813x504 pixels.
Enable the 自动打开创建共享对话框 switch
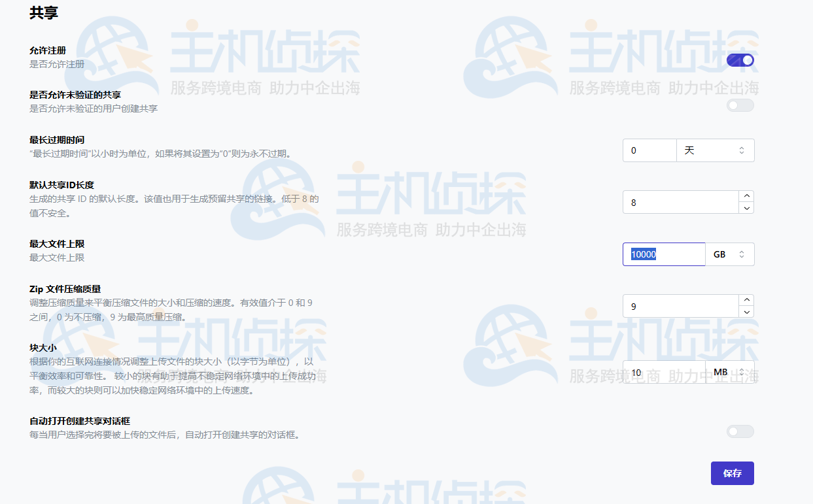coord(740,431)
